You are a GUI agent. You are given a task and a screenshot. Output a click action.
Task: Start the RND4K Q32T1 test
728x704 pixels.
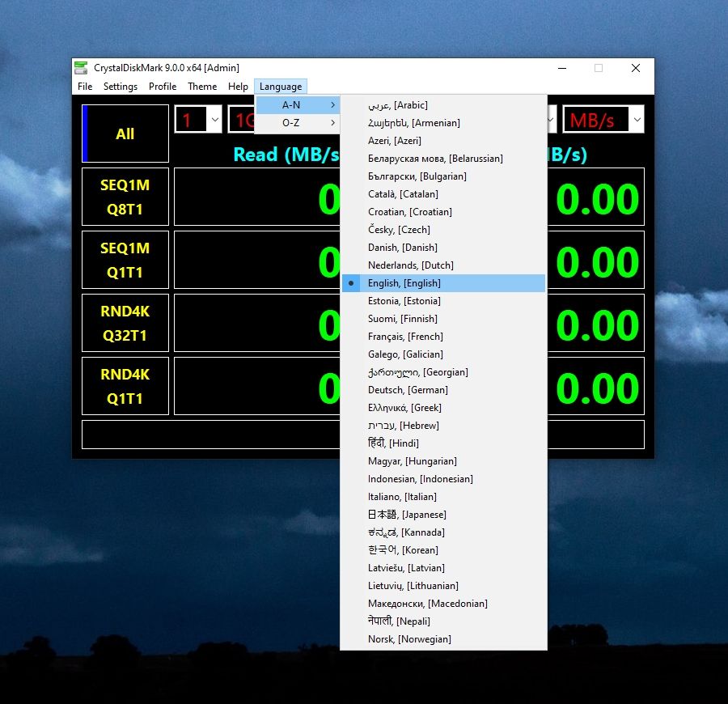click(x=125, y=323)
